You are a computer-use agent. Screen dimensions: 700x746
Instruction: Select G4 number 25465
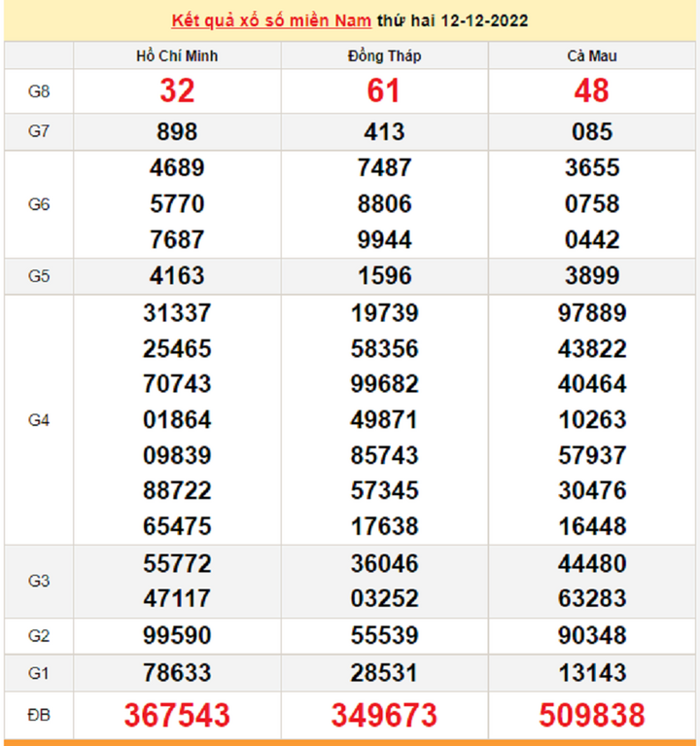click(177, 349)
